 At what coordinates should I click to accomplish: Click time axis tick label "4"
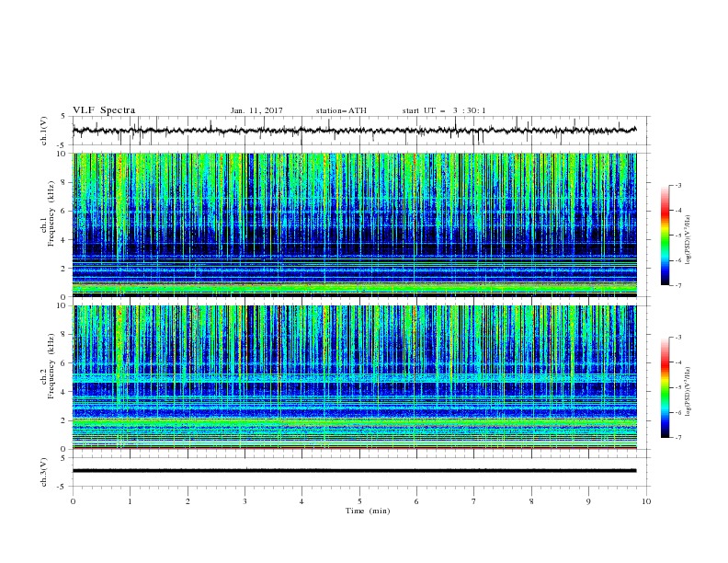click(302, 501)
